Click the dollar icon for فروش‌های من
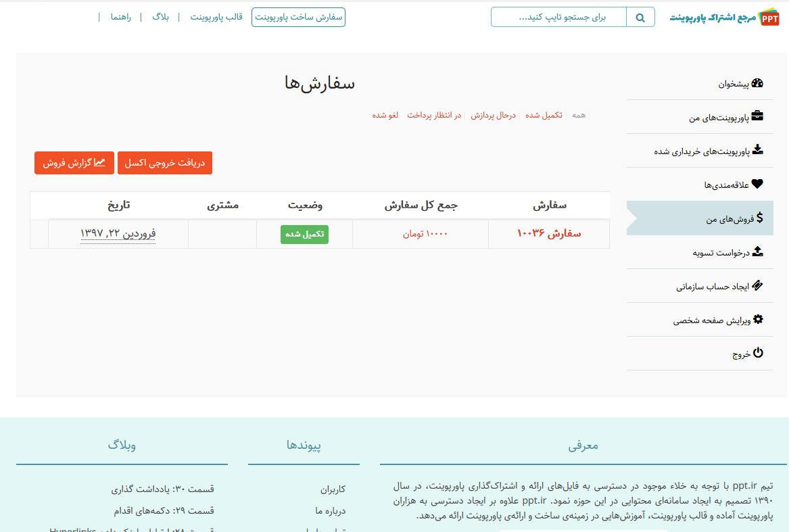 [759, 218]
